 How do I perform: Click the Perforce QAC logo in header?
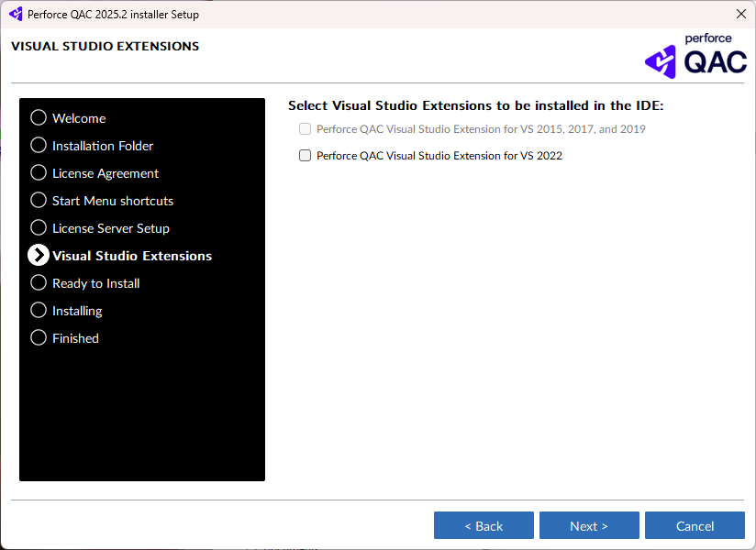click(695, 56)
